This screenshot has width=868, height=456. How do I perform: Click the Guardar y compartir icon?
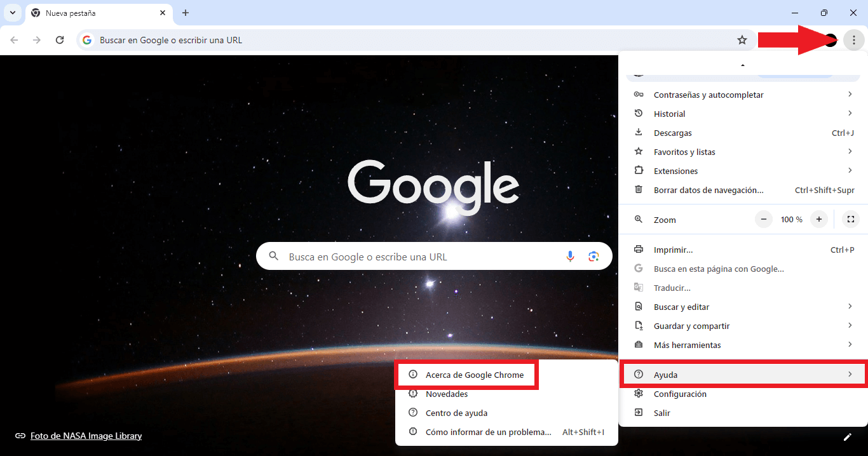(639, 326)
